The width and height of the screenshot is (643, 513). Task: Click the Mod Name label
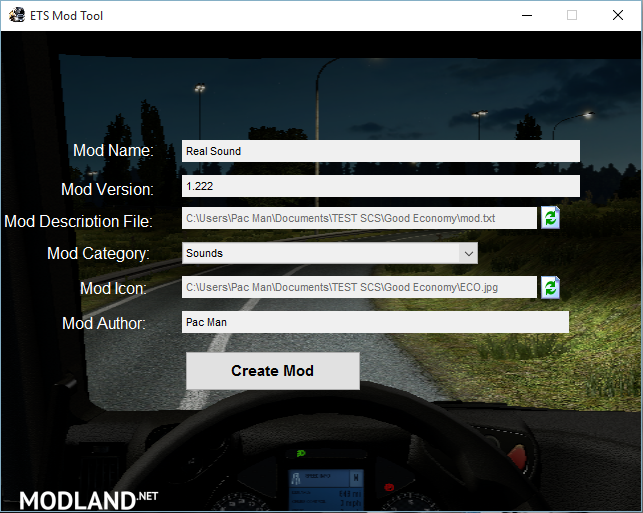click(x=113, y=150)
